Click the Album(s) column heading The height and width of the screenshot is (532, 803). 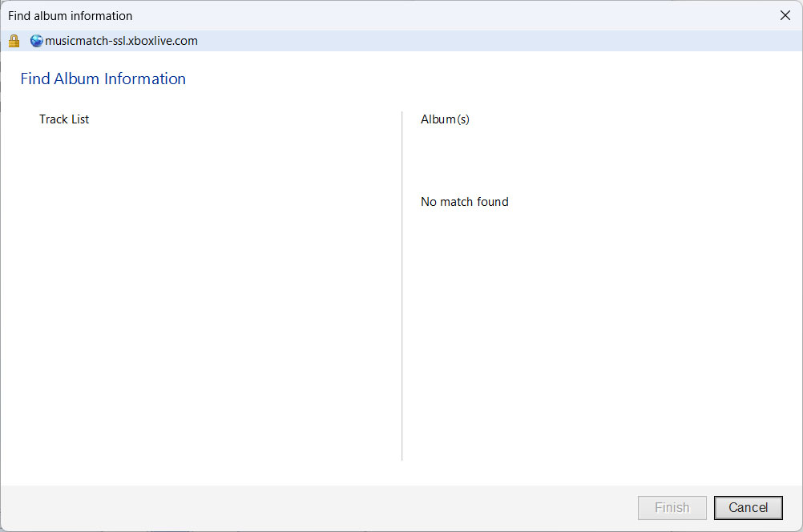(x=445, y=119)
